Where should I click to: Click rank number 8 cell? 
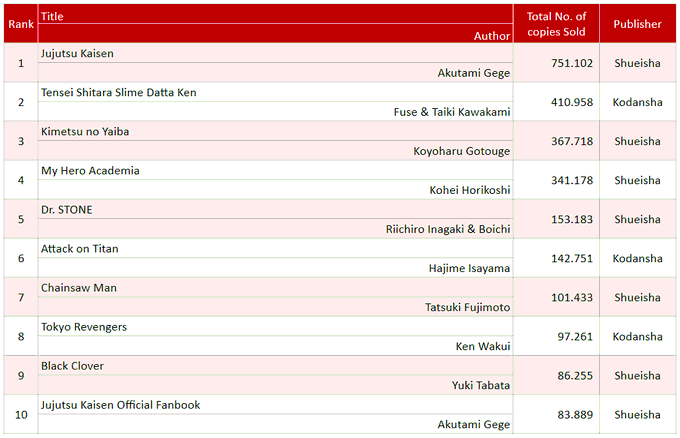21,337
